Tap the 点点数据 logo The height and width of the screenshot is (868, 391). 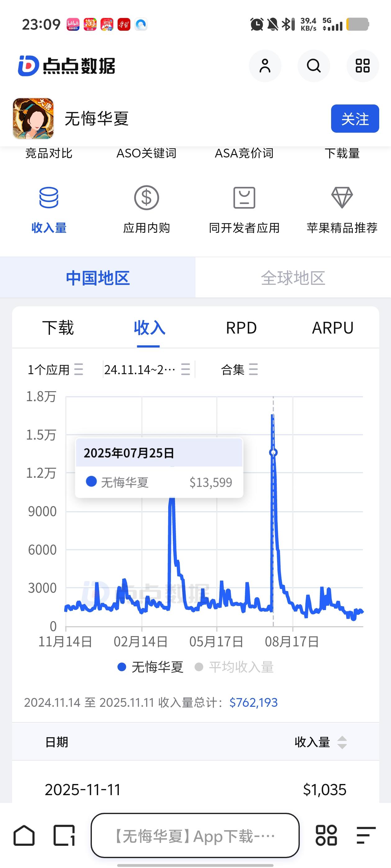pos(66,66)
